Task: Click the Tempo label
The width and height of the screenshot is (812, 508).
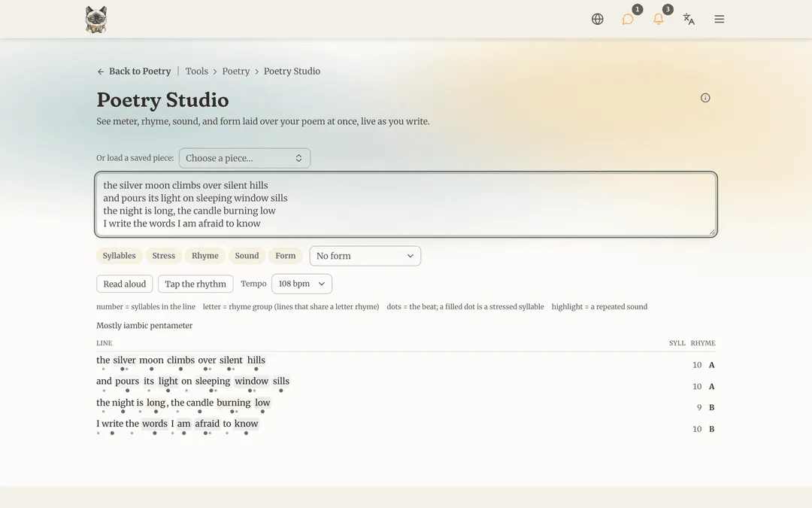Action: (253, 284)
